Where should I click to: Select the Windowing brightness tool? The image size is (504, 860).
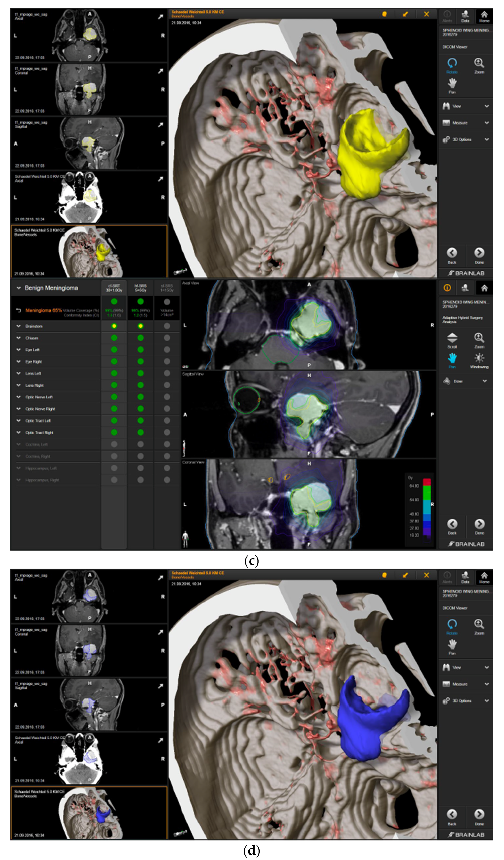pos(479,358)
